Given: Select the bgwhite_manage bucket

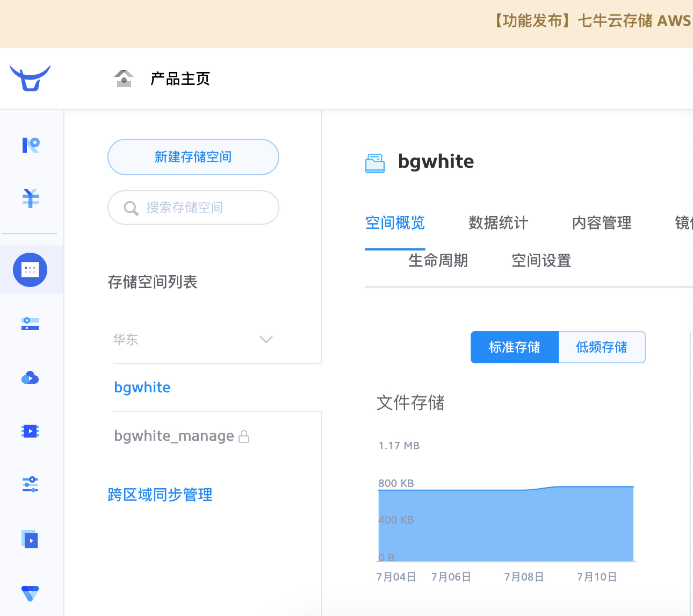Looking at the screenshot, I should click(x=174, y=436).
